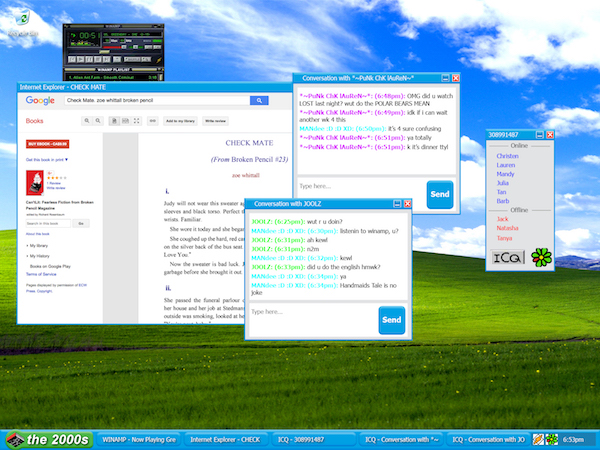This screenshot has height=450, width=600.
Task: Toggle Winamp playlist button
Action: (157, 47)
